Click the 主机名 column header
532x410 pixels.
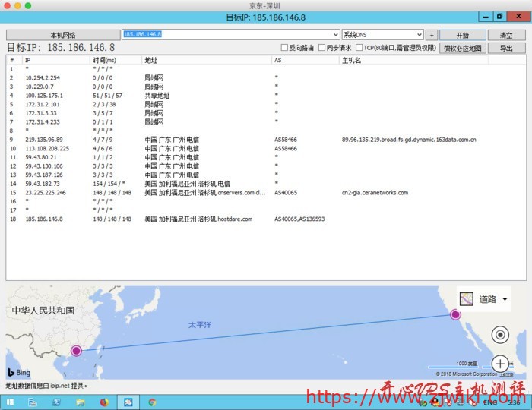point(413,60)
